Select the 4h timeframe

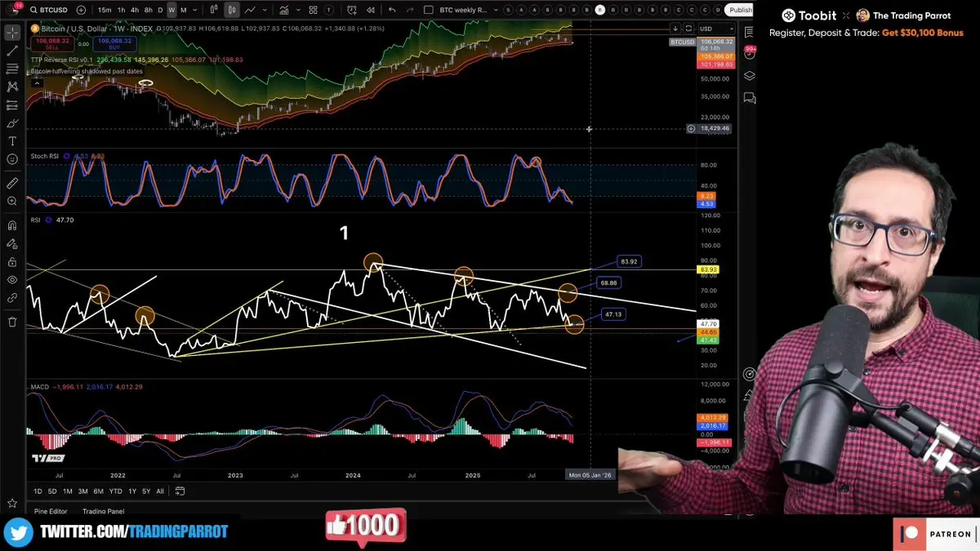(135, 10)
